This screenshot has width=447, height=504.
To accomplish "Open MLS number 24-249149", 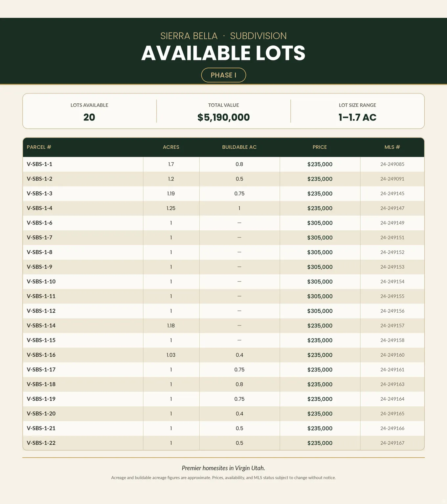I will 392,223.
